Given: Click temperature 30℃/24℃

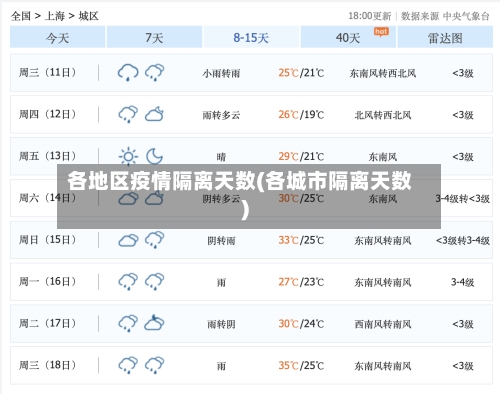Looking at the screenshot, I should (301, 324).
